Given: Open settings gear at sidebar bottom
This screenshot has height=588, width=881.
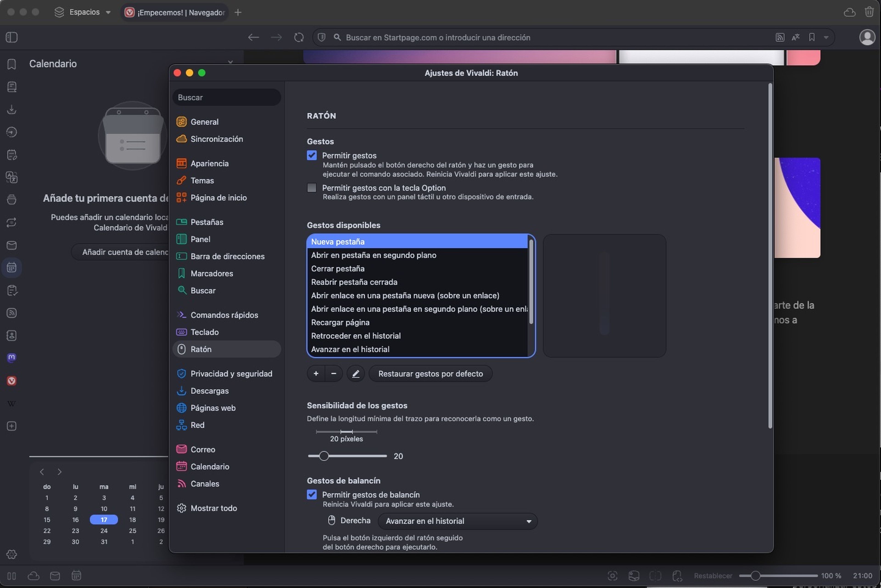Looking at the screenshot, I should click(x=12, y=554).
